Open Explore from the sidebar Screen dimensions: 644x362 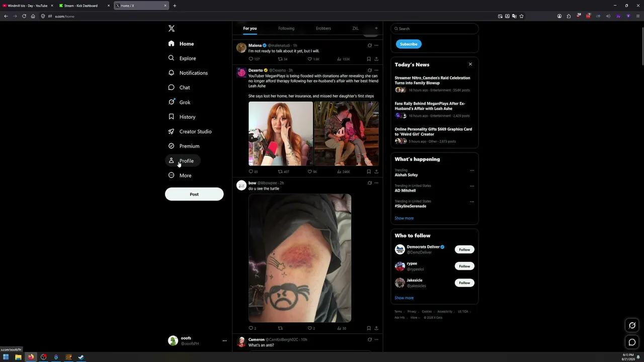[x=182, y=58]
